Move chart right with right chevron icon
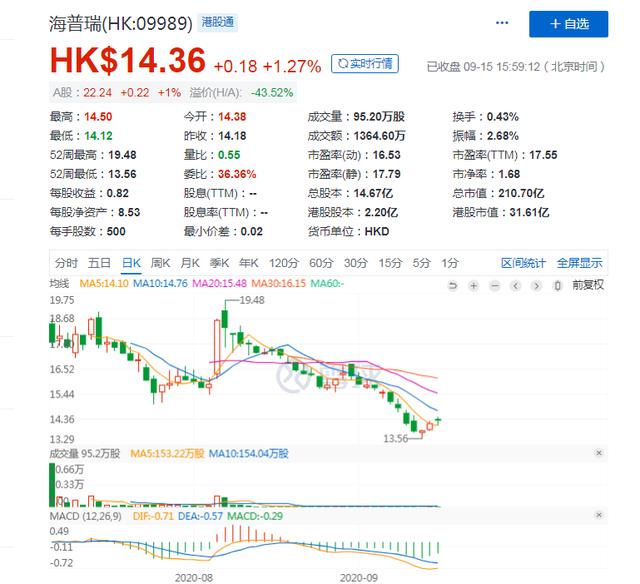 pos(537,286)
